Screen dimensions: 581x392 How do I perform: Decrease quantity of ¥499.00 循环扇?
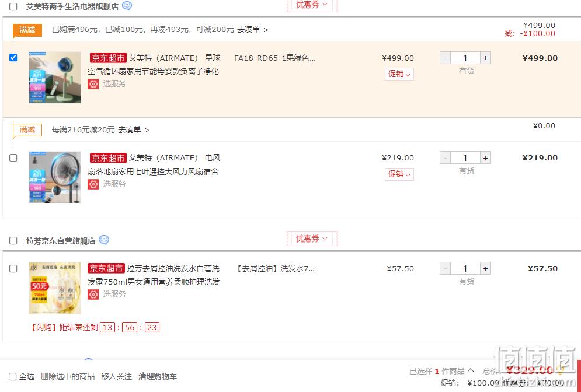click(x=445, y=58)
